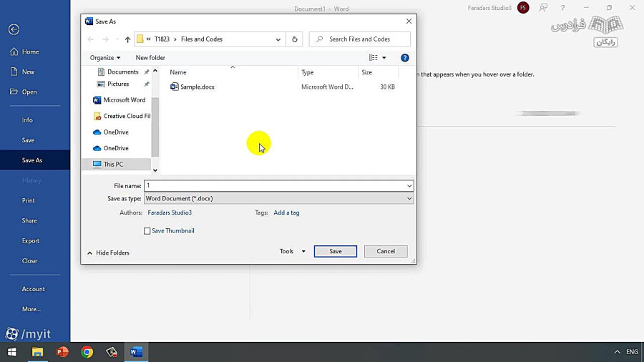Click Add a tag link

tap(286, 212)
